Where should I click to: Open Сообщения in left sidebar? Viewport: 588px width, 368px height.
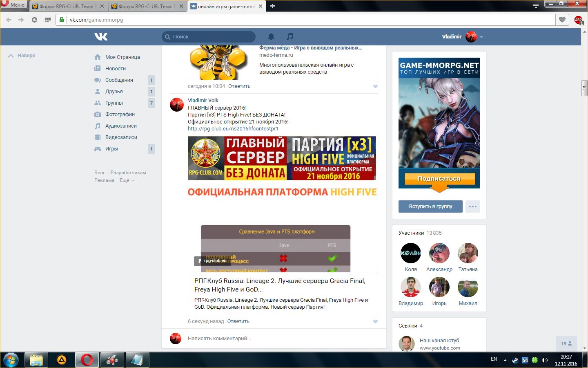tap(119, 80)
